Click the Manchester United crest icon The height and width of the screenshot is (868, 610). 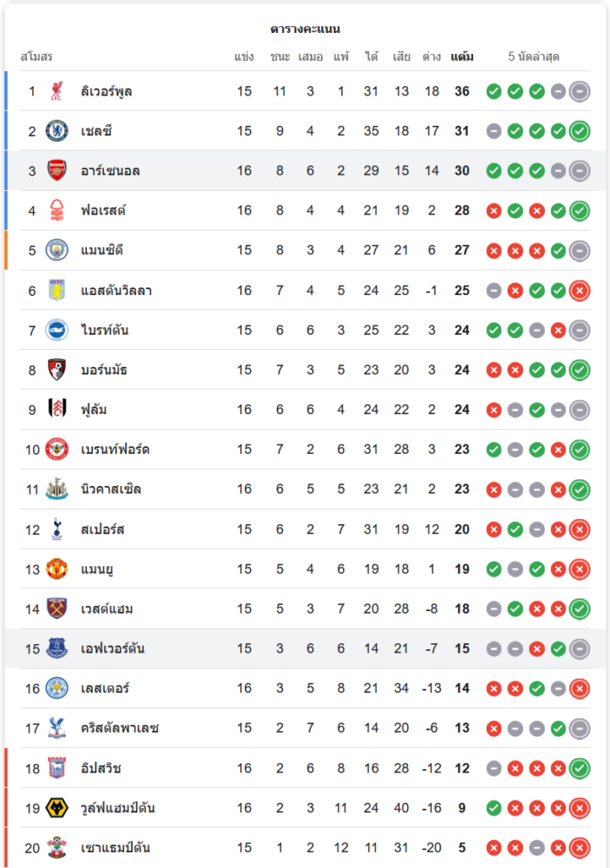[x=56, y=569]
